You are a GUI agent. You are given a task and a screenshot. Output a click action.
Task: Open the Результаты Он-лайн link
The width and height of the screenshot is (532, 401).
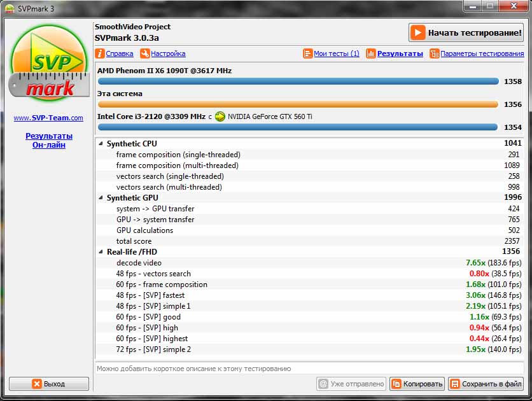pos(49,141)
